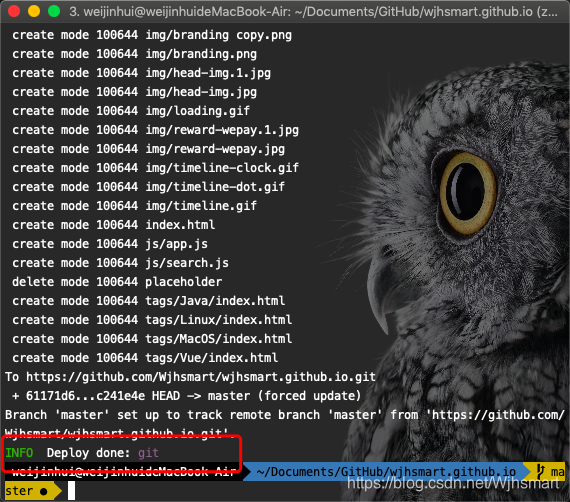Click the 'Deploy done:' text
Screen dimensions: 570x502
coord(88,453)
